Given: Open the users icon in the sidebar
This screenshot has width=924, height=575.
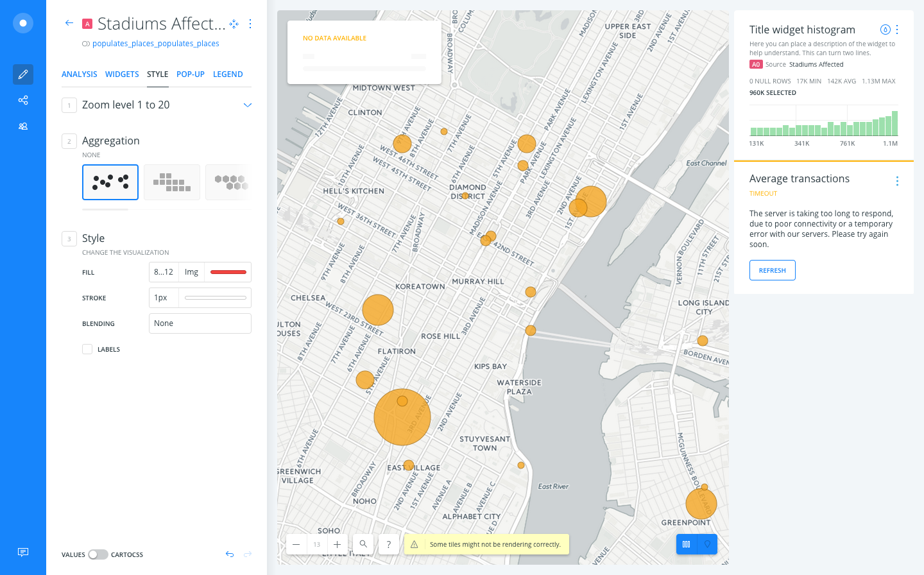Looking at the screenshot, I should 23,126.
